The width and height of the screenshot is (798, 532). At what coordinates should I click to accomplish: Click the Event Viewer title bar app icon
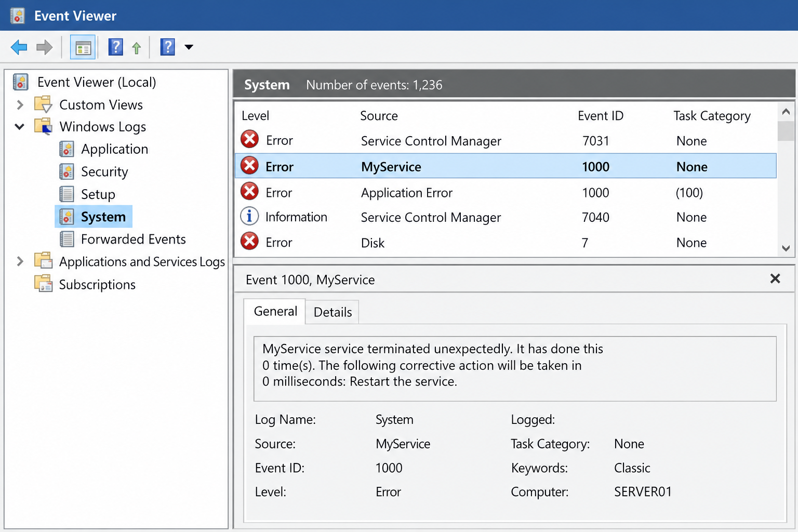point(18,16)
